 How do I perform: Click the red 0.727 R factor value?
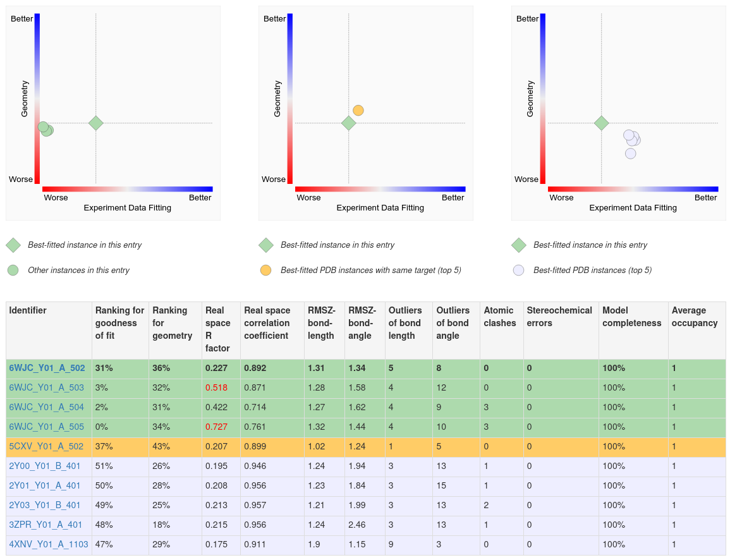[x=215, y=427]
